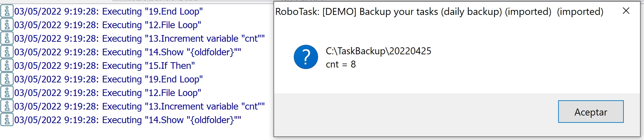644x140 pixels.
Task: Select second "13.Increment variable cnt" log line
Action: pos(140,106)
